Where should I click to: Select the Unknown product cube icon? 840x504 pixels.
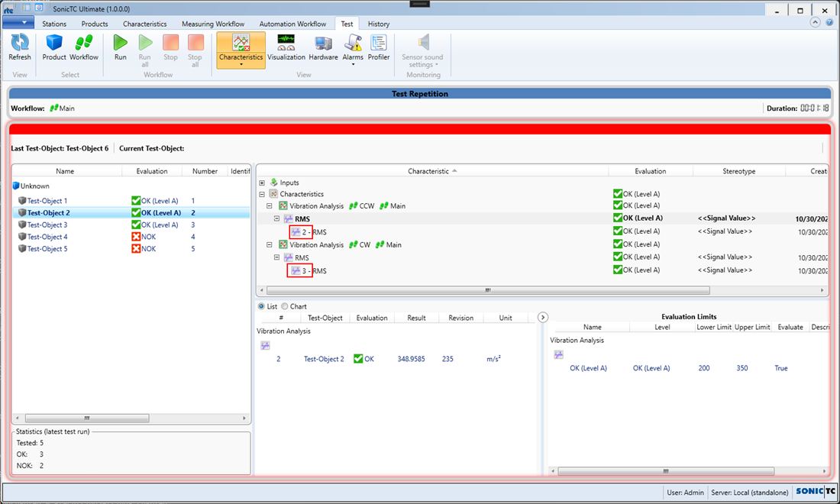[x=16, y=186]
